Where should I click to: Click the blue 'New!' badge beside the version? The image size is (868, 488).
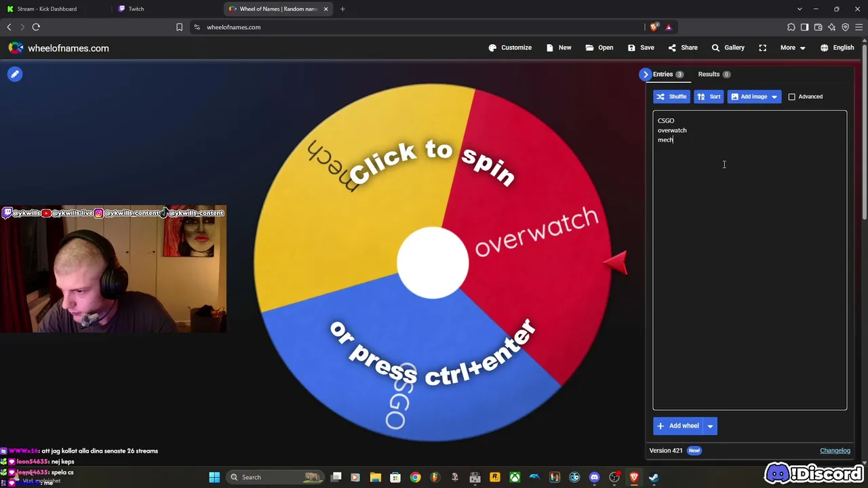pos(694,451)
